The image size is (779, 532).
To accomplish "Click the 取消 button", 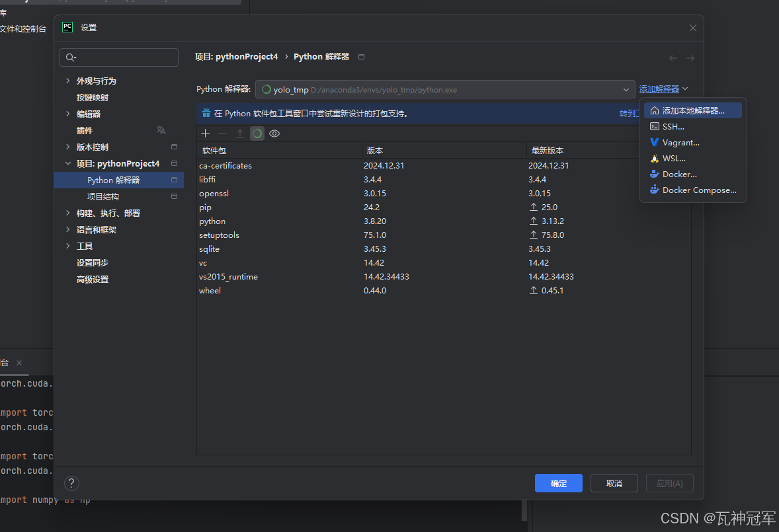I will tap(614, 483).
